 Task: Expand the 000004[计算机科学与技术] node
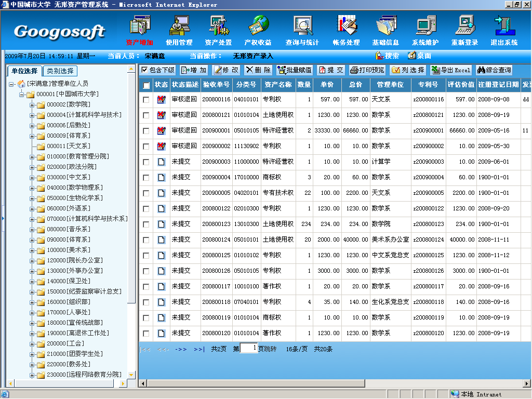click(x=32, y=115)
